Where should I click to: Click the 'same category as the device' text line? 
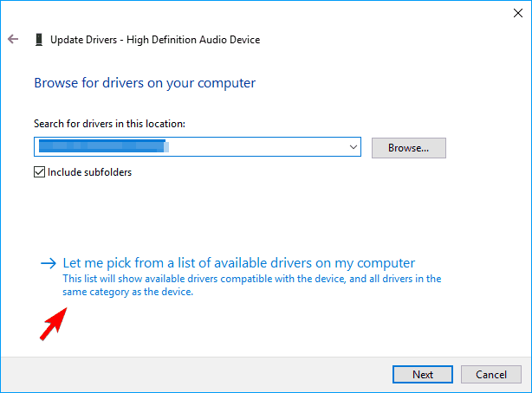tap(128, 292)
